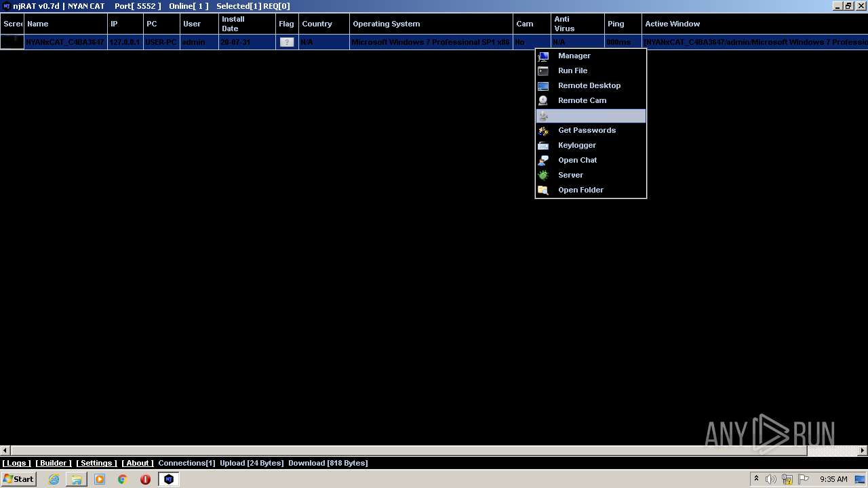
Task: Click the client screen thumbnail in the first row
Action: click(x=12, y=42)
